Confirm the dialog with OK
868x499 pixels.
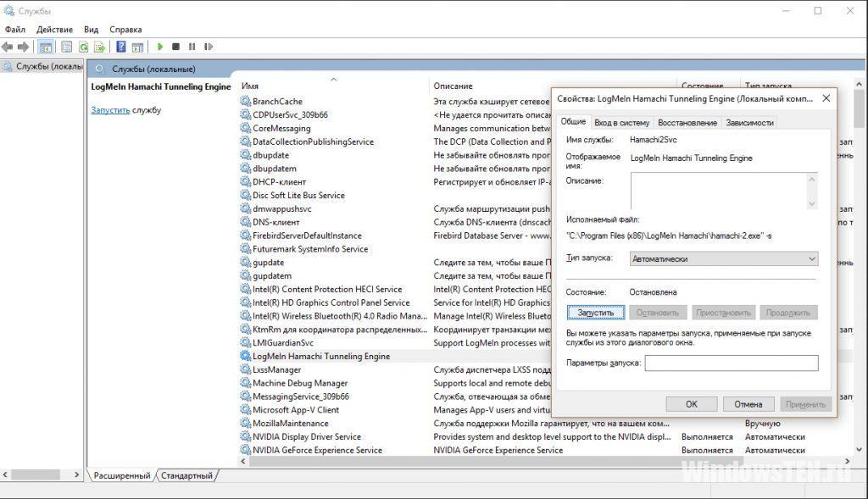point(692,404)
